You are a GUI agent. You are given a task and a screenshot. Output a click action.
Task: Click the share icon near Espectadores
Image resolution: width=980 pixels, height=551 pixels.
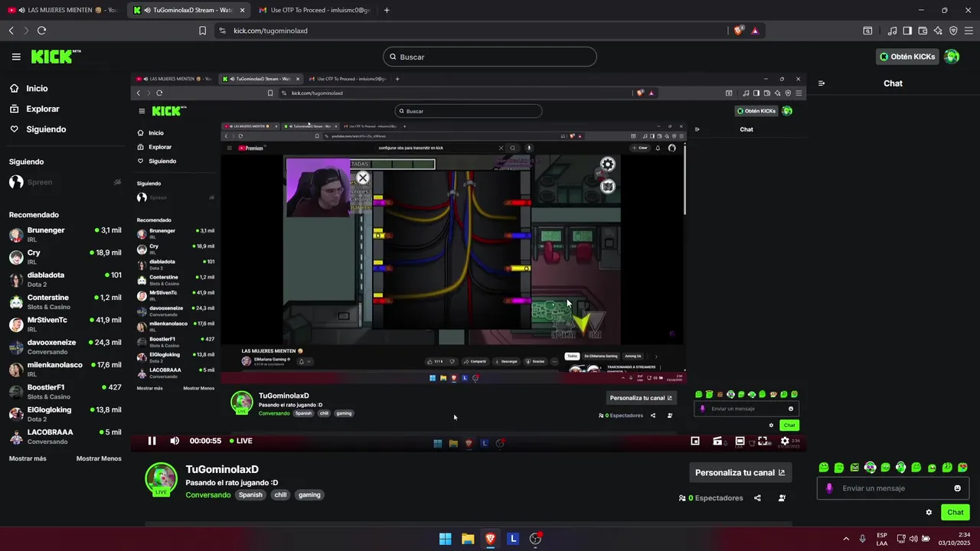pos(757,498)
